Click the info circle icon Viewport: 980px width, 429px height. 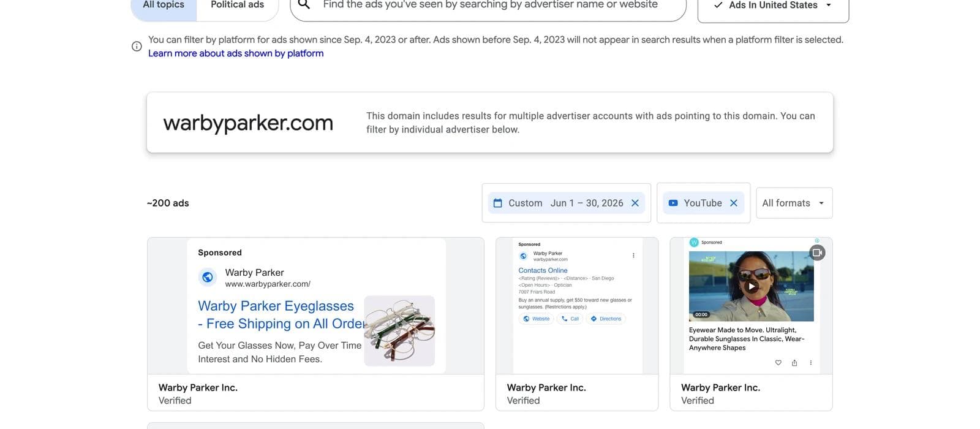coord(137,47)
